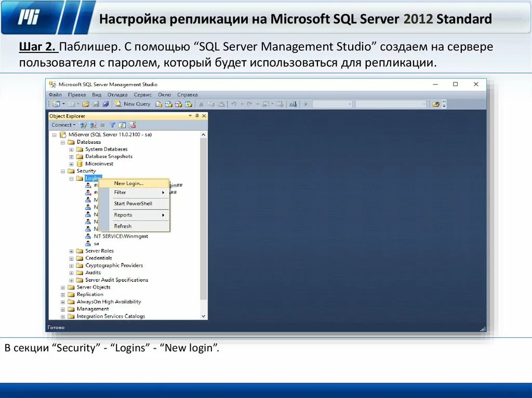Viewport: 532px width, 398px height.
Task: Select the sa login item
Action: pyautogui.click(x=96, y=243)
